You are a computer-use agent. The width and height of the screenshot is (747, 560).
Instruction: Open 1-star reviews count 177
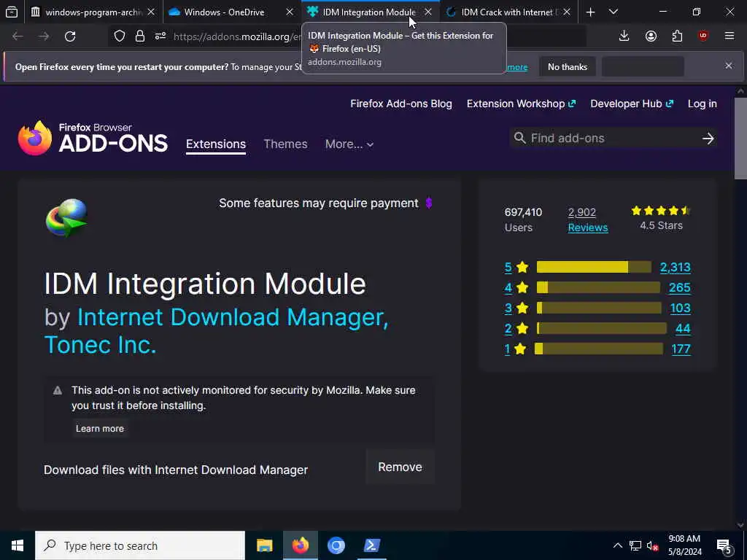681,349
